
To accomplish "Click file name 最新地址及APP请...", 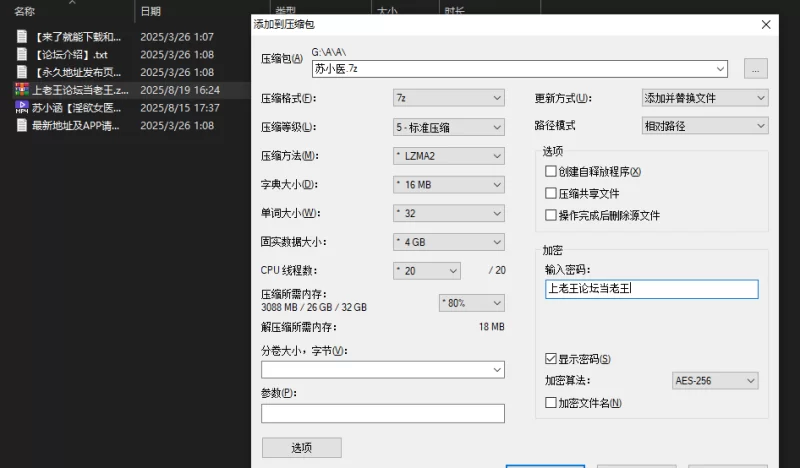I will 76,126.
